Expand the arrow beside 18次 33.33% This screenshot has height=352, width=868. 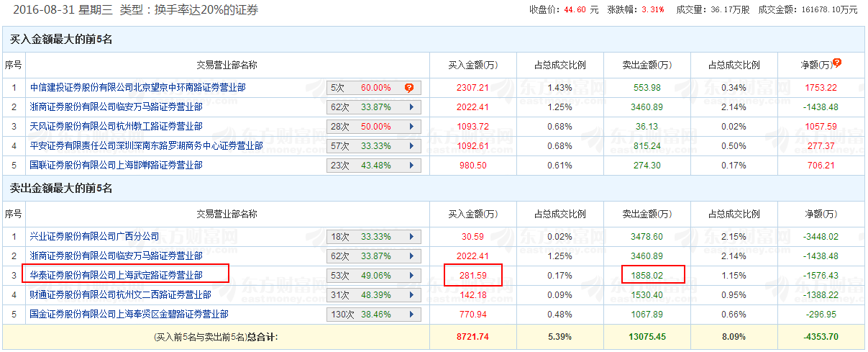point(411,236)
